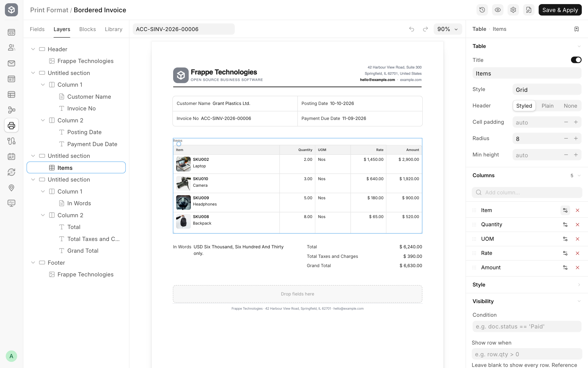Set header to Styled
This screenshot has width=588, height=368.
click(x=524, y=106)
